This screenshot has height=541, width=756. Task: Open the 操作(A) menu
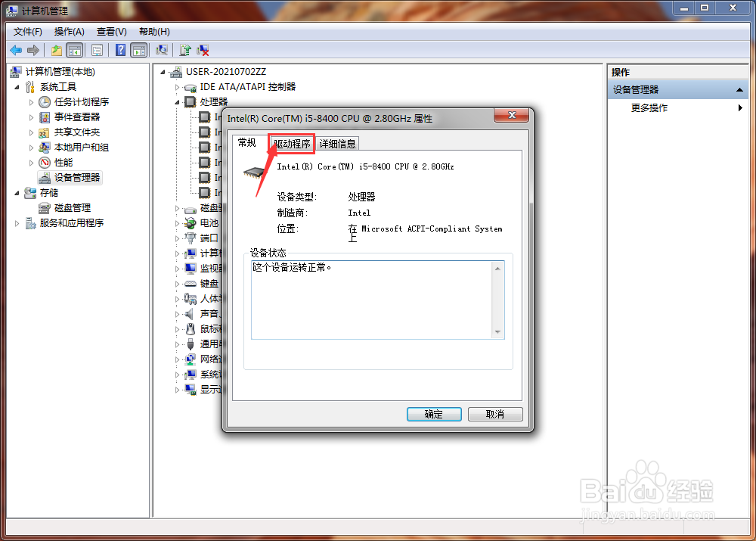[x=69, y=32]
